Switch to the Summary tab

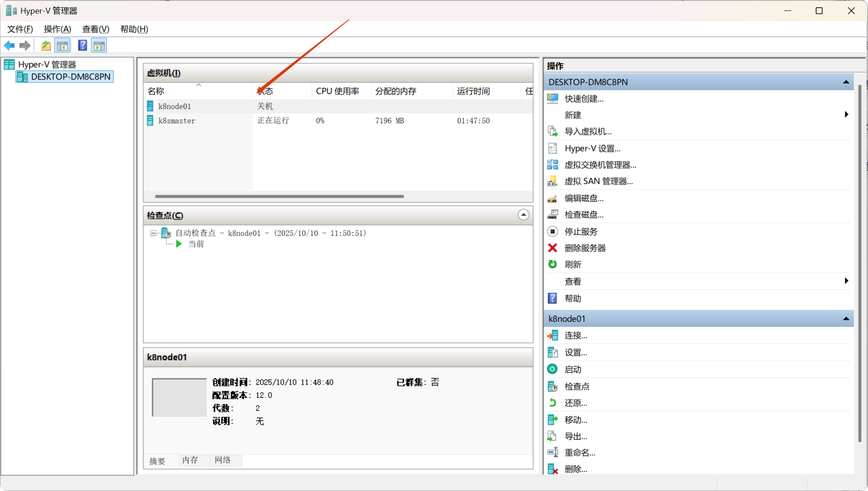[x=157, y=461]
